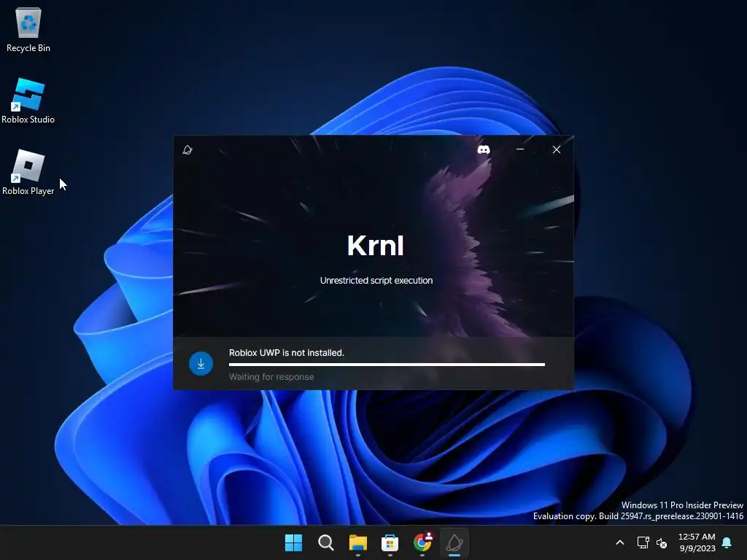Click the blue download button in Krnl

(x=201, y=364)
